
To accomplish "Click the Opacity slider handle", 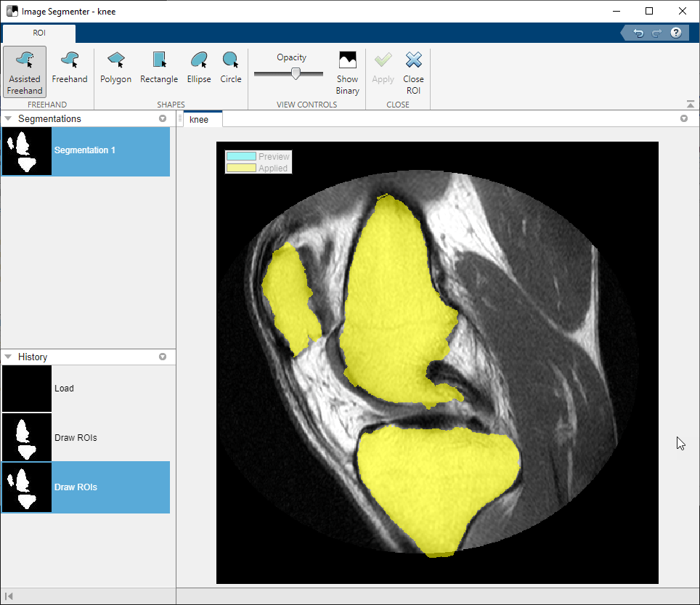I will tap(296, 73).
